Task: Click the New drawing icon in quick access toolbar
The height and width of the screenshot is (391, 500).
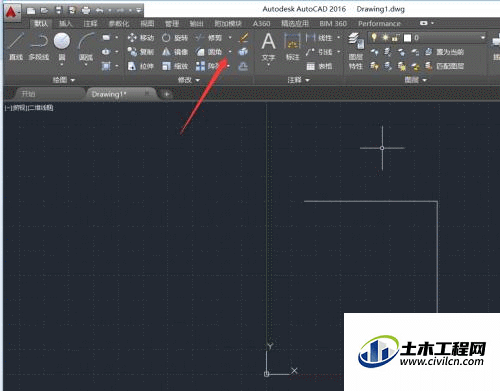Action: pyautogui.click(x=31, y=11)
